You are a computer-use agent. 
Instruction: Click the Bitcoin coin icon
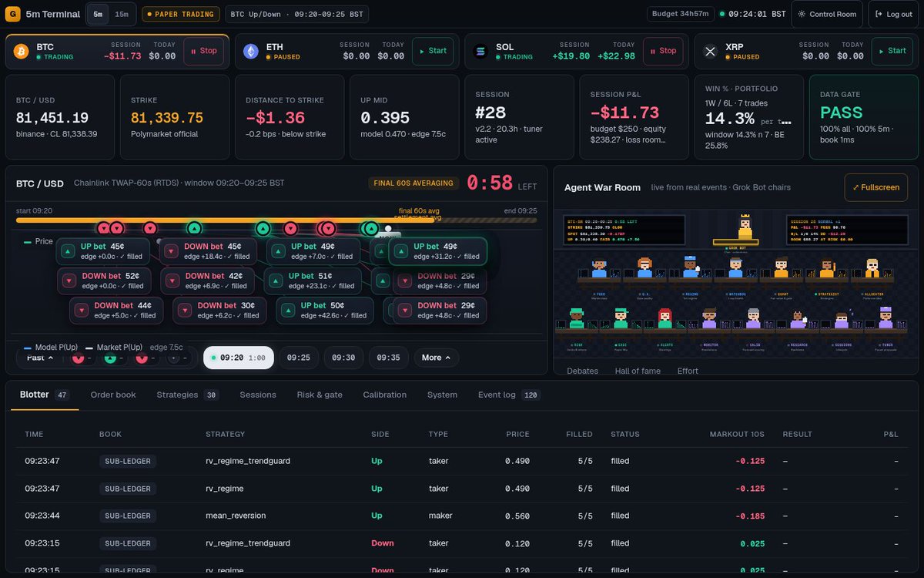(22, 51)
